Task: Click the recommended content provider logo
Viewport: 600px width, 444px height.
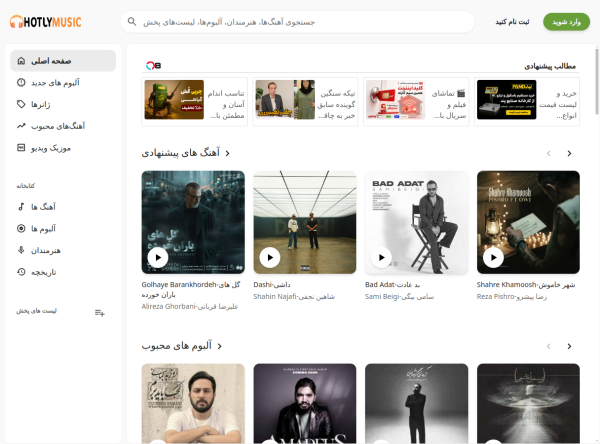Action: pos(153,65)
